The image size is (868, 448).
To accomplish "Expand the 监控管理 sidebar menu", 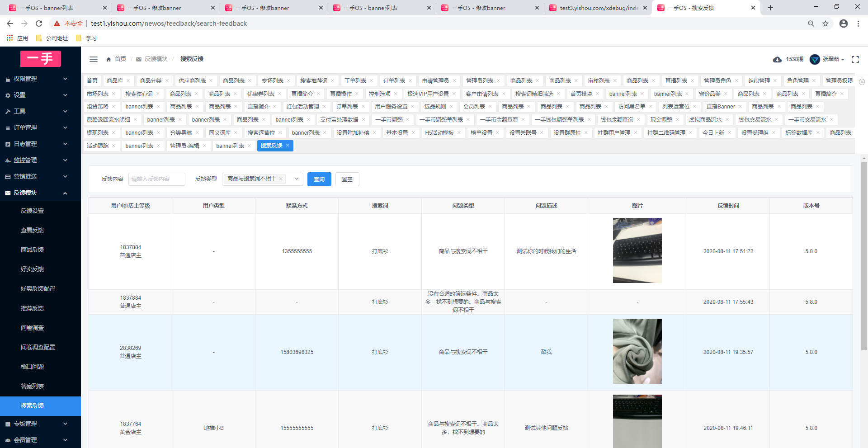I will pos(41,160).
